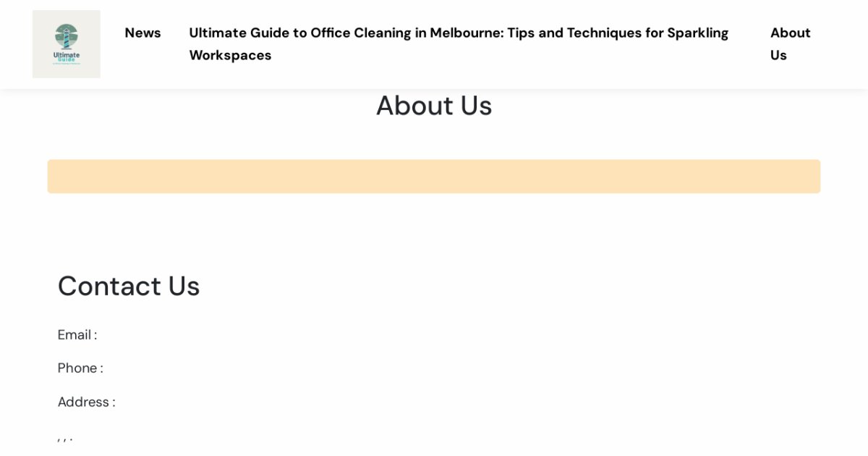Image resolution: width=868 pixels, height=456 pixels.
Task: Click the Ultimate Guide site logo
Action: pyautogui.click(x=67, y=44)
